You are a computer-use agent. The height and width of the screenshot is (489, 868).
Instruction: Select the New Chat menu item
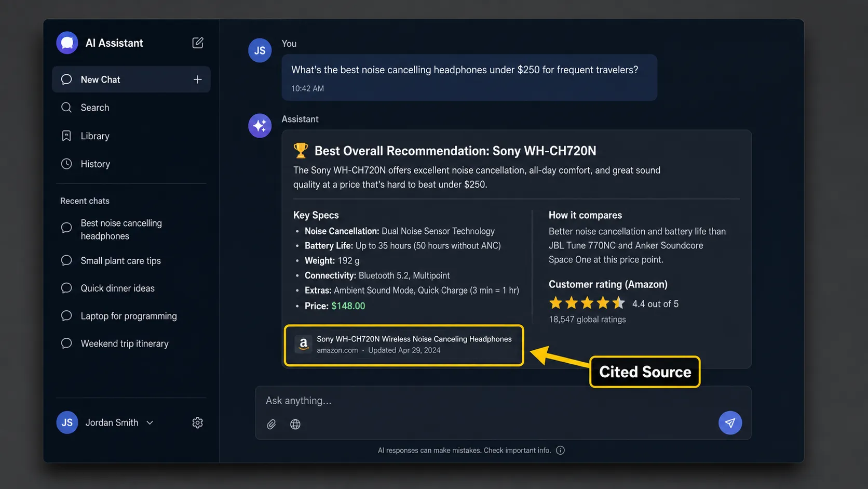point(131,80)
